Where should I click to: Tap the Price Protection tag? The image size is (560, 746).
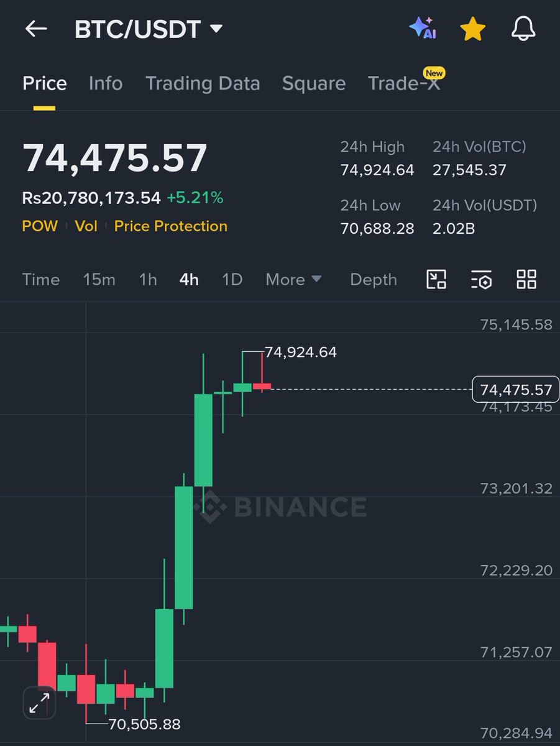pyautogui.click(x=171, y=226)
